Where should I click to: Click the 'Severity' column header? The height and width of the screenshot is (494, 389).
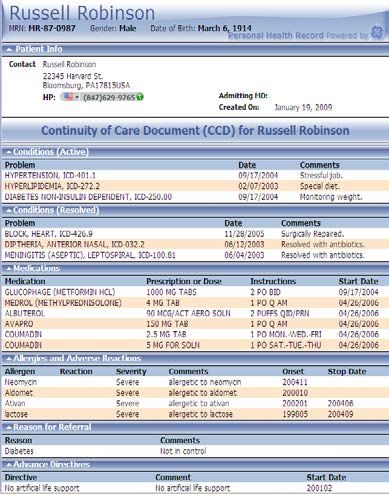pyautogui.click(x=131, y=371)
